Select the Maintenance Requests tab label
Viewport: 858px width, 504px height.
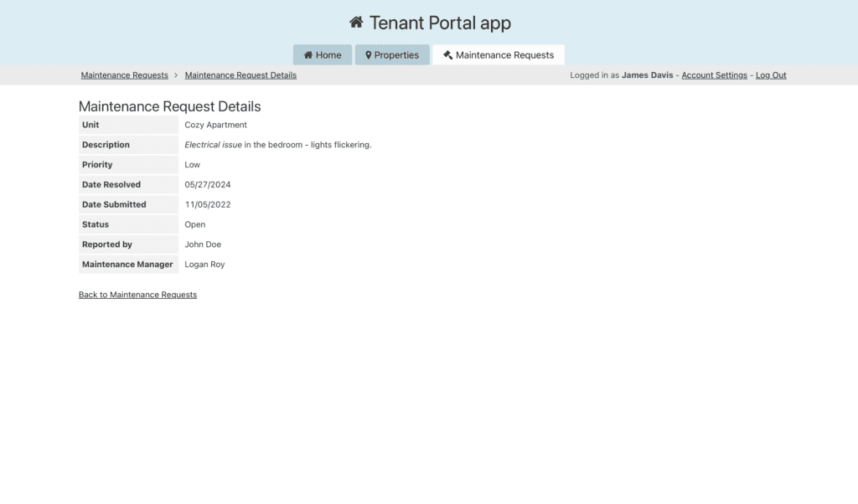click(x=504, y=55)
